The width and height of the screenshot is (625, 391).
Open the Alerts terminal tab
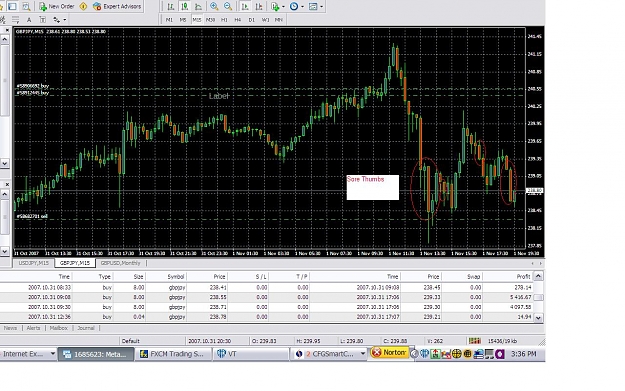tap(33, 328)
